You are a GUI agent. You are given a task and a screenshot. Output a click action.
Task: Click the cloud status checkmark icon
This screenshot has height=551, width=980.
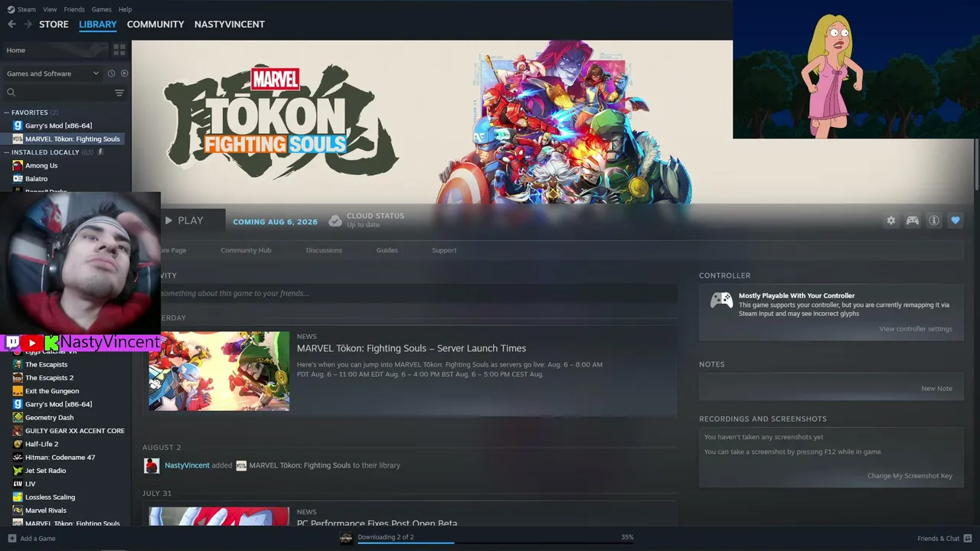pos(335,220)
